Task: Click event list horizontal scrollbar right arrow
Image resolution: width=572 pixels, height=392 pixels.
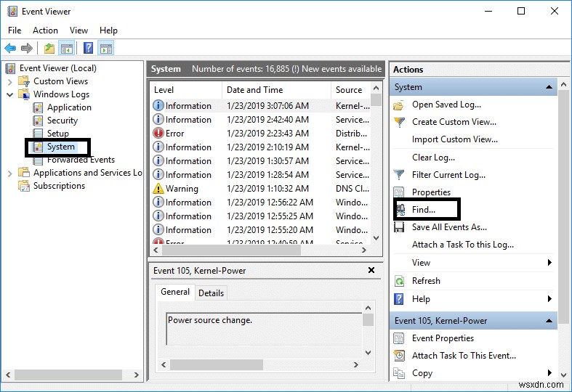Action: pyautogui.click(x=363, y=250)
